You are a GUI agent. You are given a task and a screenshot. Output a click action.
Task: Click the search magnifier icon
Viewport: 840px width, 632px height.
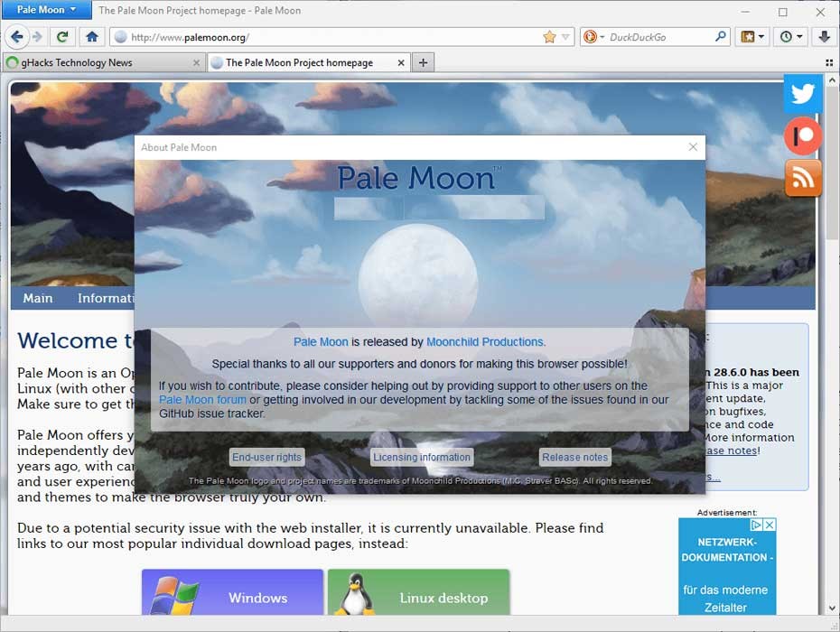720,37
